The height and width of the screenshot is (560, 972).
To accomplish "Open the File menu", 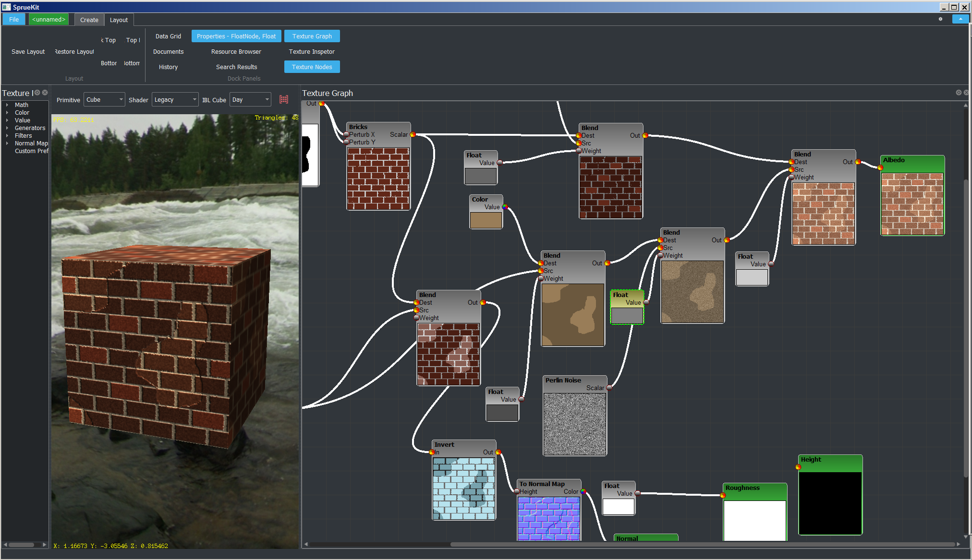I will click(x=14, y=19).
